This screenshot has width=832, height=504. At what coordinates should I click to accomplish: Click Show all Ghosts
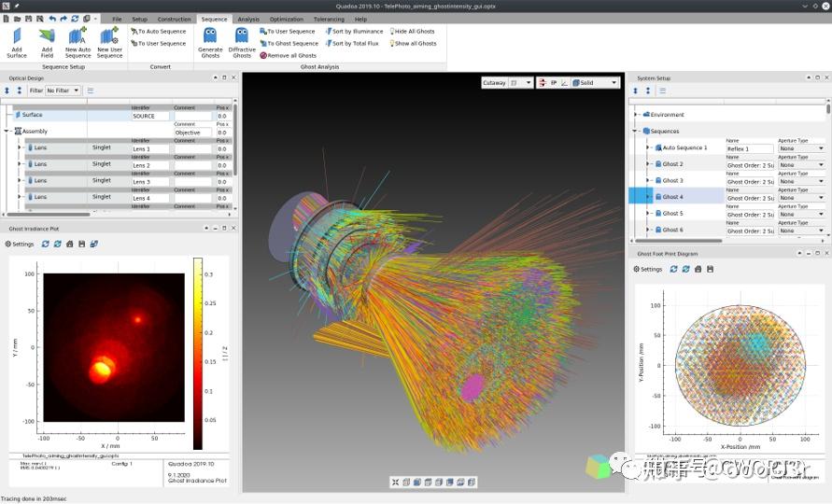tap(413, 44)
